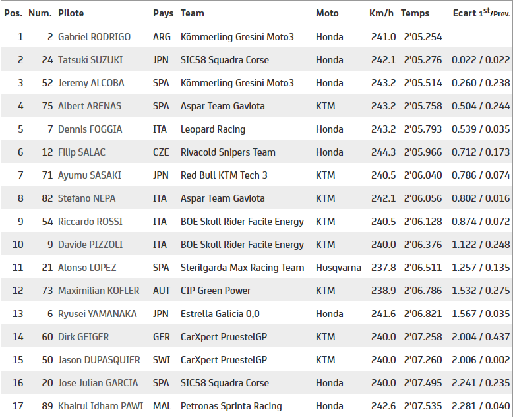Select the Leopard Racing team cell
Screen dimensions: 513x420
click(x=213, y=129)
